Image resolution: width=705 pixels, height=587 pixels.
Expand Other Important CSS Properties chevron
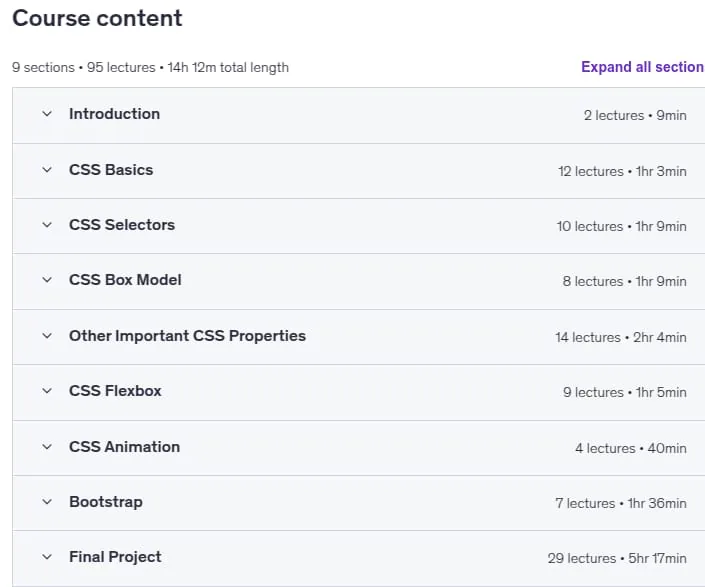click(x=47, y=336)
